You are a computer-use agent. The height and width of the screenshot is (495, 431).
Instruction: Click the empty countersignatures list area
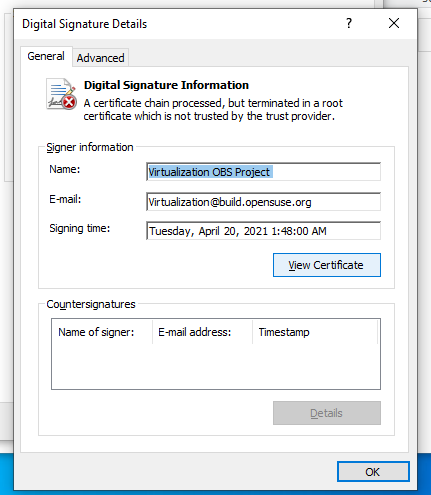[x=216, y=366]
